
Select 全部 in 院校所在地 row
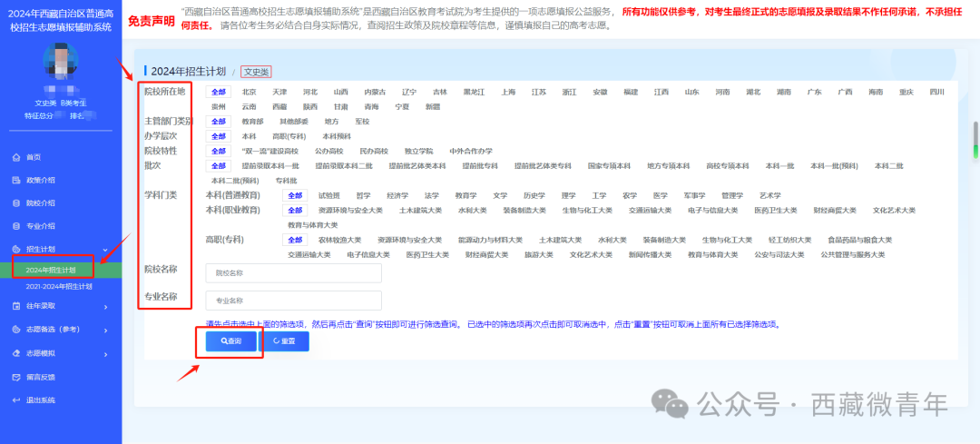point(218,92)
